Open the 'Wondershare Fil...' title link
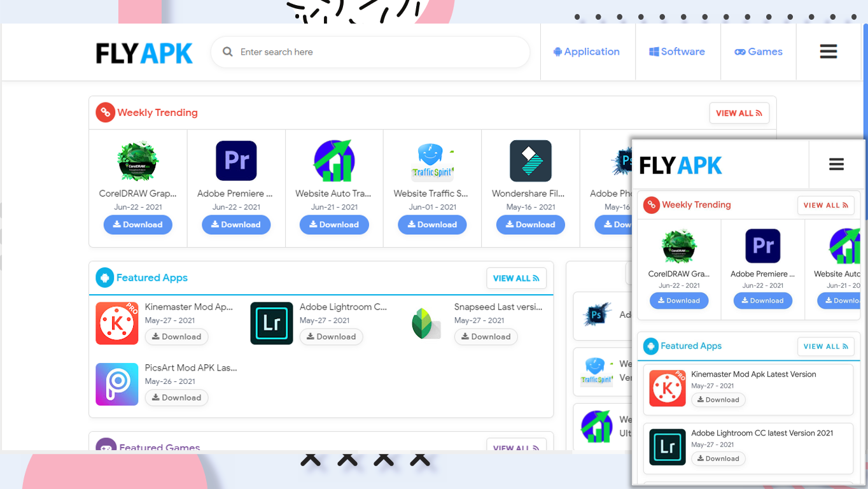868x489 pixels. tap(528, 194)
